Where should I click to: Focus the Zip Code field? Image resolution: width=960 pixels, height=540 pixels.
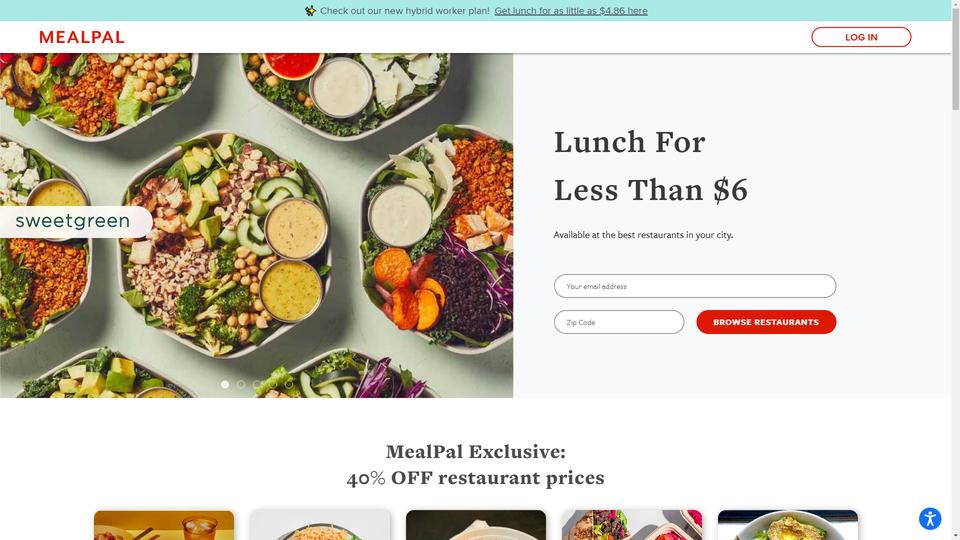pos(618,322)
